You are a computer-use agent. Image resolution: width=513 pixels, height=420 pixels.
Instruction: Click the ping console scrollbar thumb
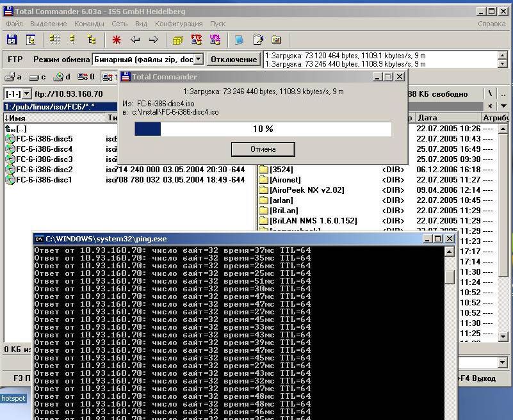[x=450, y=277]
